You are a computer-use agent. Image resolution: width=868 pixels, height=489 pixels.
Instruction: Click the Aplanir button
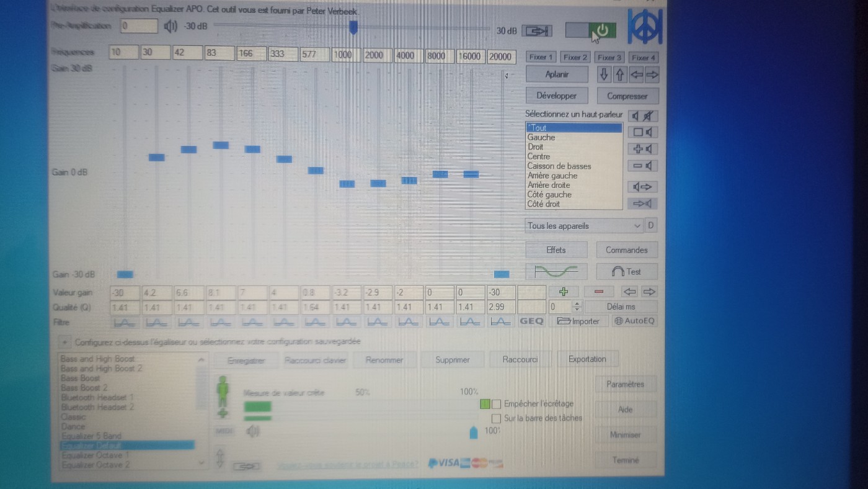pos(557,74)
